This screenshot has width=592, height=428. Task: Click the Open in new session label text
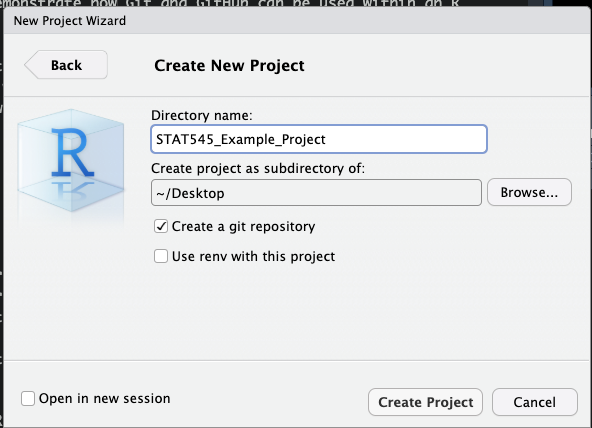(105, 399)
